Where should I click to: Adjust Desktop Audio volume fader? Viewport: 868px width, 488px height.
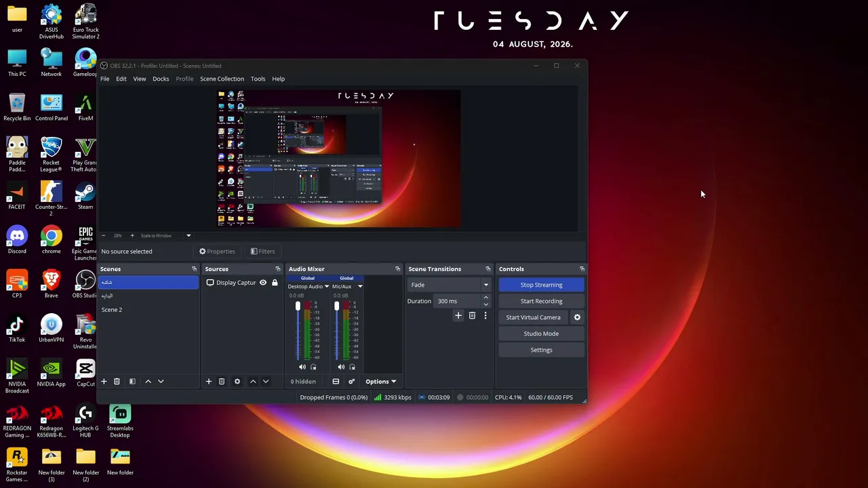pyautogui.click(x=298, y=306)
